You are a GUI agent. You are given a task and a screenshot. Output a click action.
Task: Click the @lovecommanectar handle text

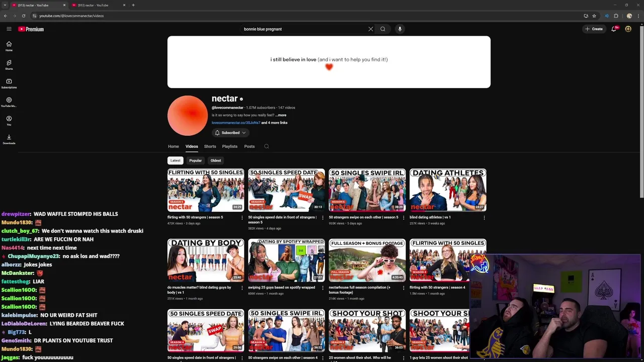pyautogui.click(x=227, y=108)
